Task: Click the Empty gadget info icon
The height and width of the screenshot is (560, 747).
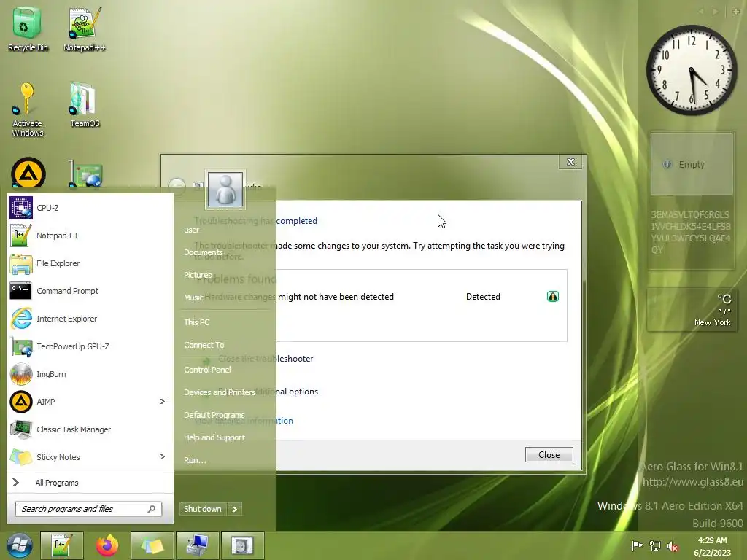Action: point(667,164)
